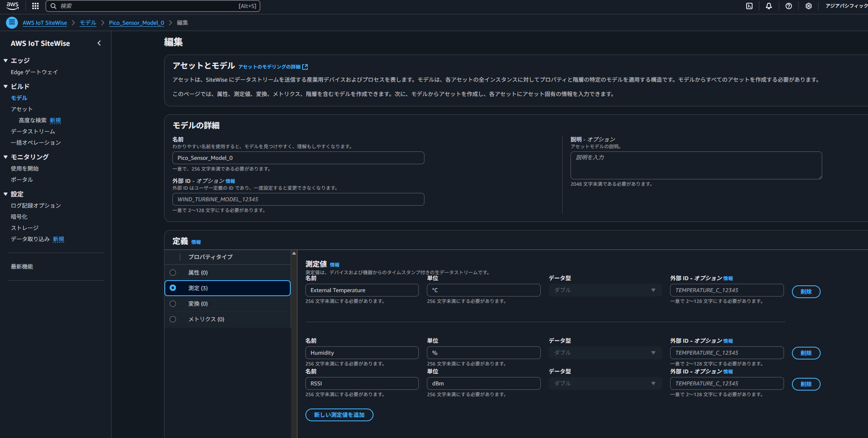Click the 外部 ID field for External Temperature

tap(727, 290)
